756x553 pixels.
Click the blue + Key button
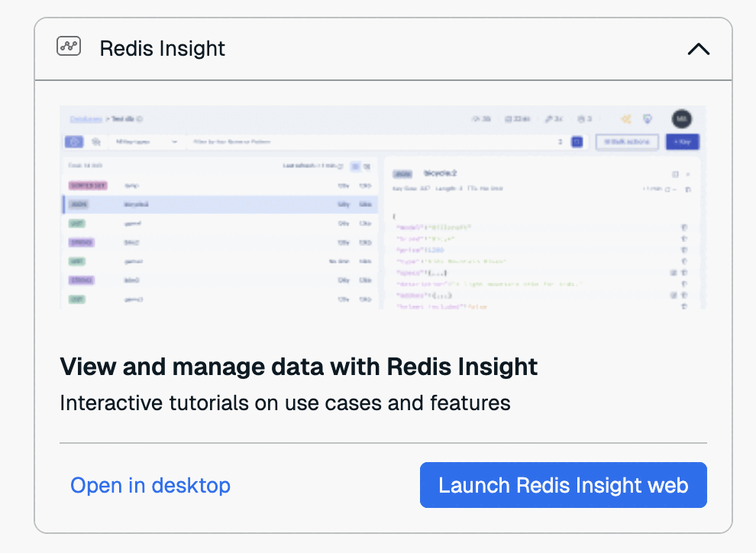(682, 142)
